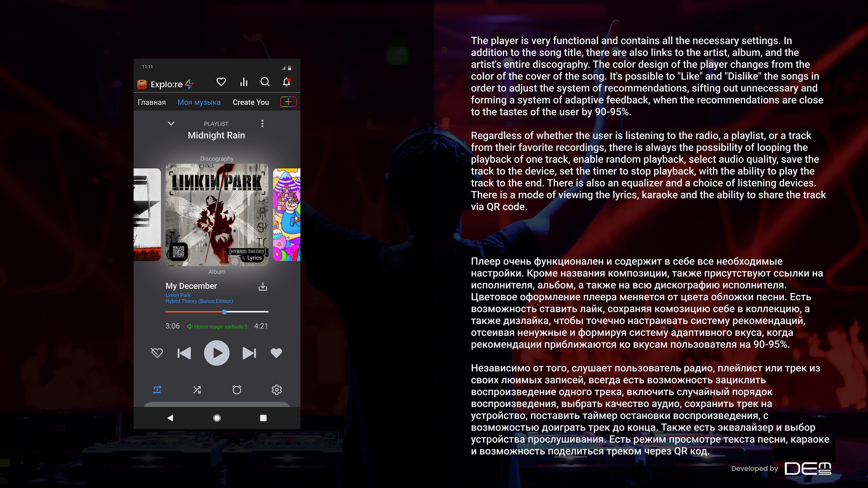Viewport: 868px width, 488px height.
Task: Switch to the Create You tab
Action: click(x=251, y=102)
